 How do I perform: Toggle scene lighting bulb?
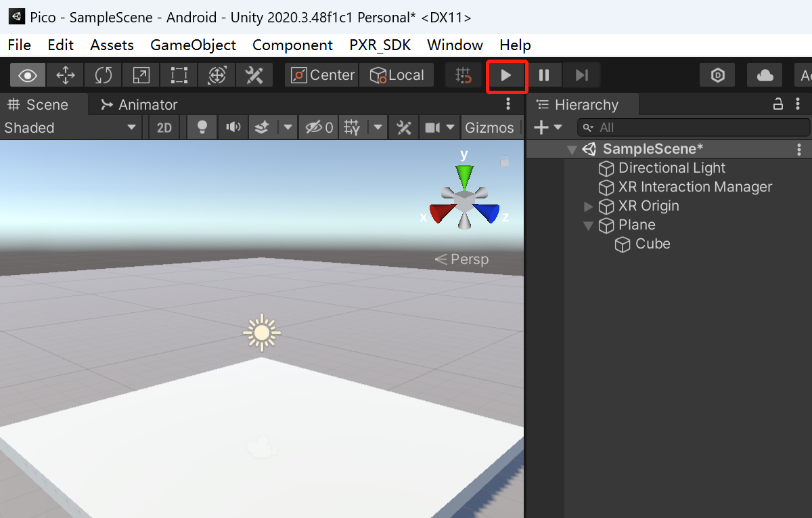click(201, 127)
